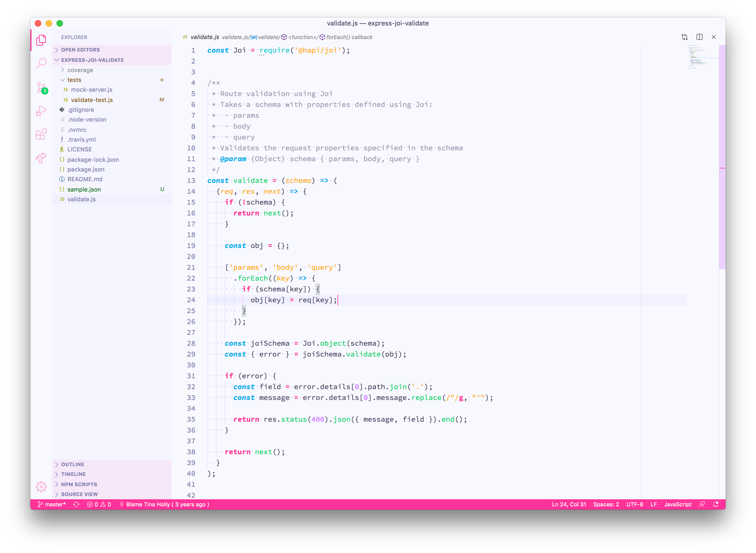This screenshot has width=756, height=553.
Task: Expand the OPEN EDITORS section
Action: click(x=80, y=50)
